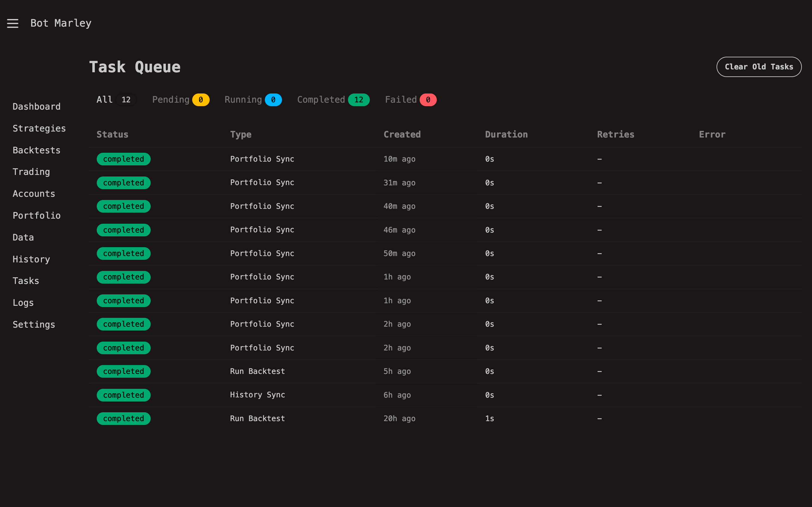Open the Logs page link

23,303
